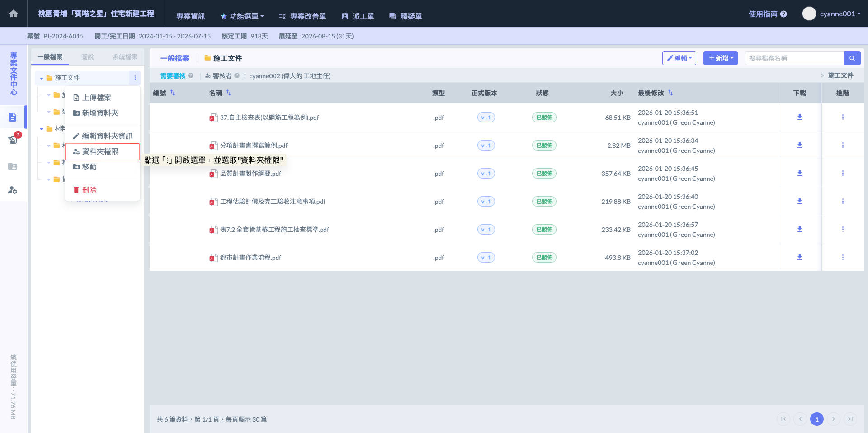Open the document center sidebar icon

[13, 117]
